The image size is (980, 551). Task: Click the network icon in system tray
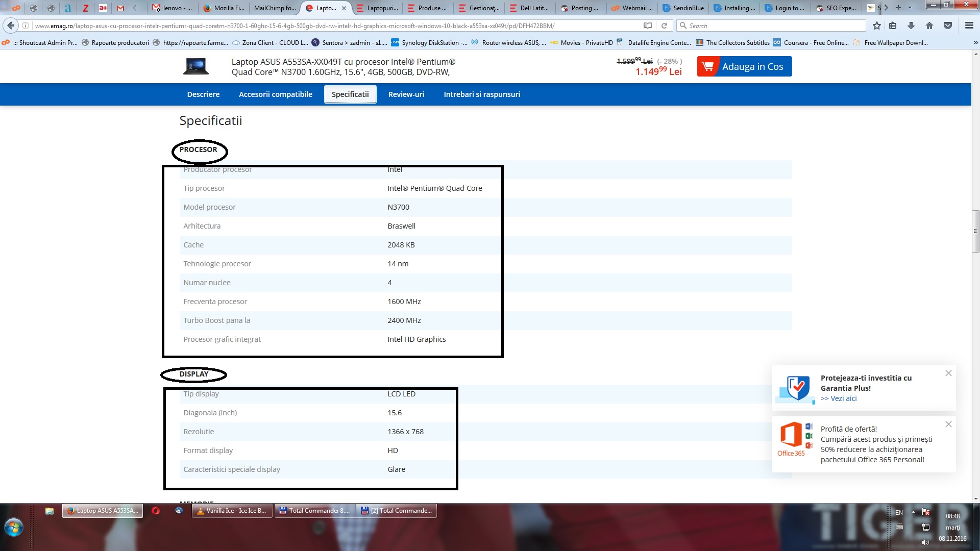coord(925,527)
